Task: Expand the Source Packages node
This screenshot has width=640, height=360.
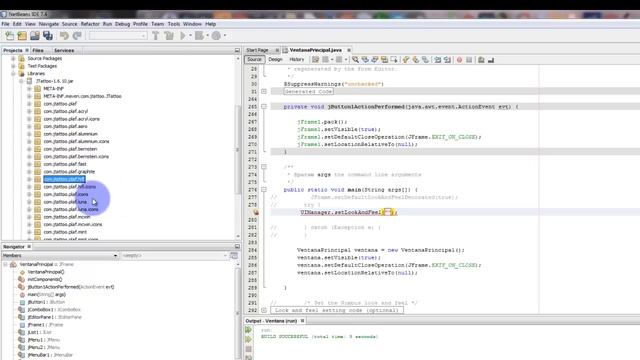Action: [x=13, y=58]
